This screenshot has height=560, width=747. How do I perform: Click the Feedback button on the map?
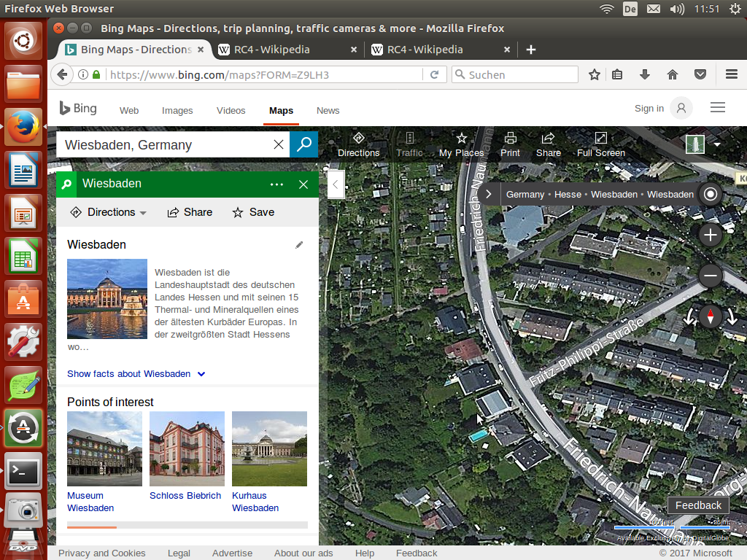coord(698,505)
